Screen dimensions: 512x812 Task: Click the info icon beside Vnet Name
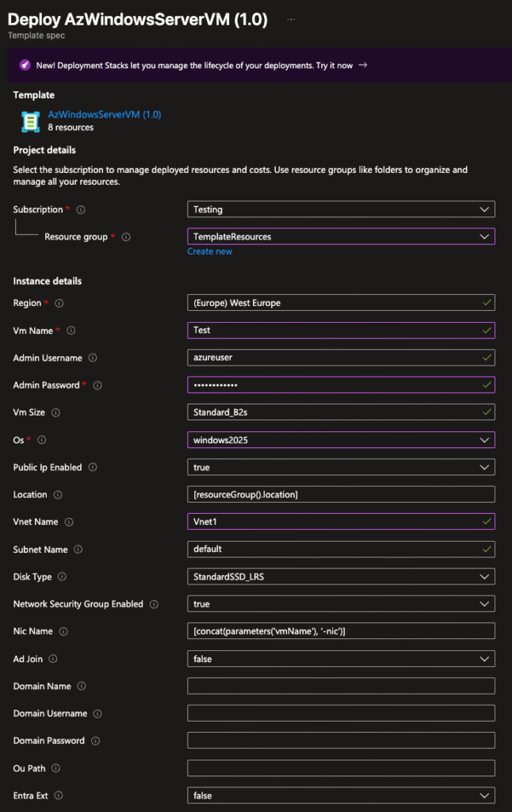tap(69, 522)
